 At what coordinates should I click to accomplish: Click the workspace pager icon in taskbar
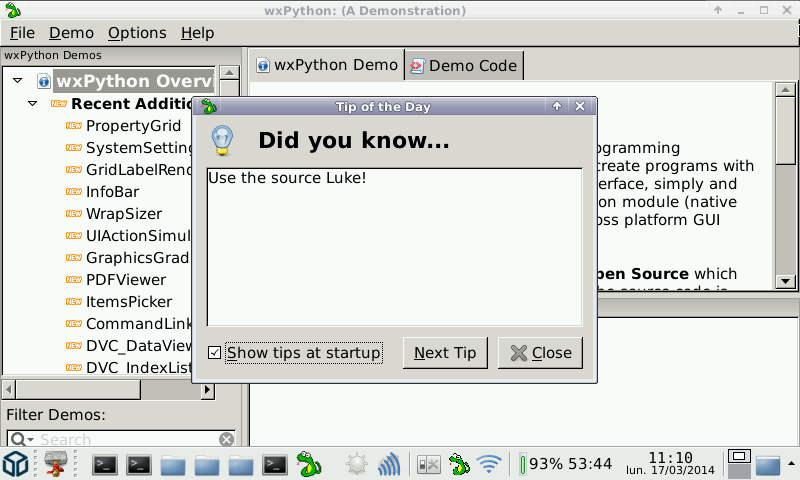coord(739,463)
